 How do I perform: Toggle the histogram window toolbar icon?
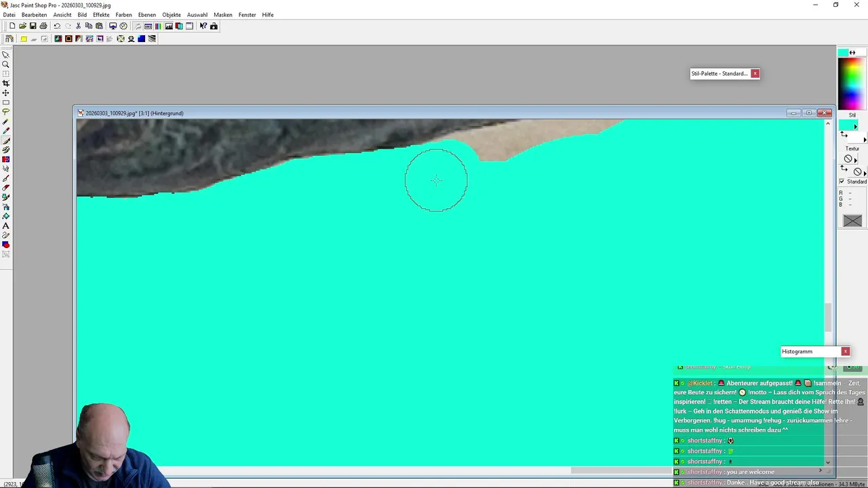(x=169, y=26)
